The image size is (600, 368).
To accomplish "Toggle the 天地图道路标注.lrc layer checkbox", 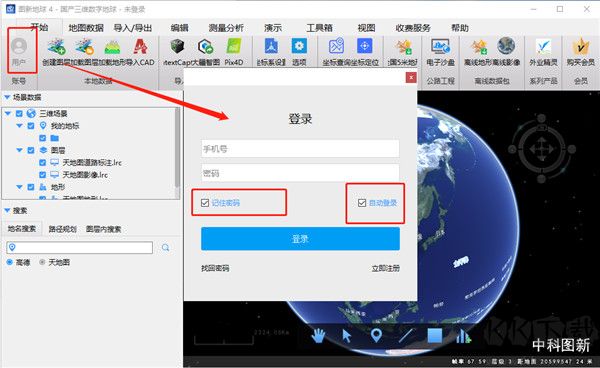I will (42, 163).
